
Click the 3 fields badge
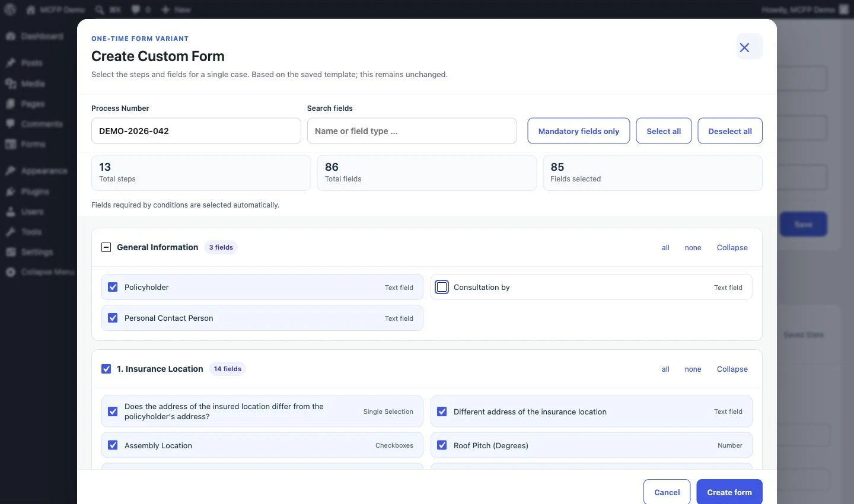221,247
